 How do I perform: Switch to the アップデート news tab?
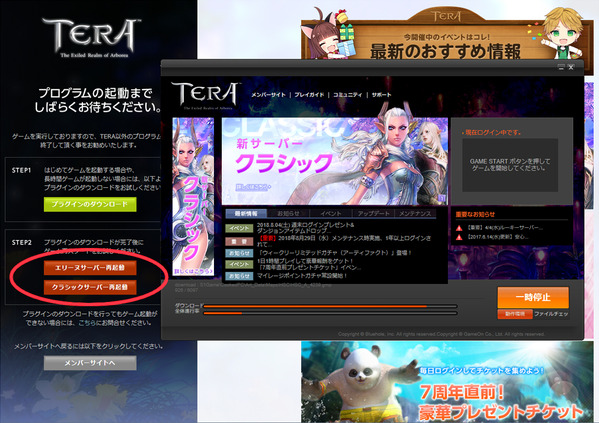(x=373, y=214)
